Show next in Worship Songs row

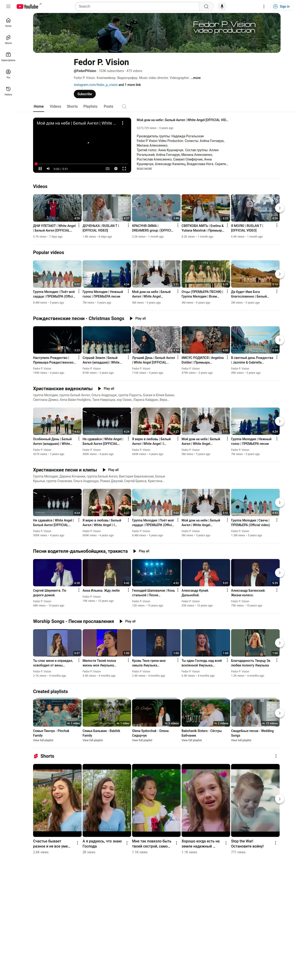[x=279, y=643]
